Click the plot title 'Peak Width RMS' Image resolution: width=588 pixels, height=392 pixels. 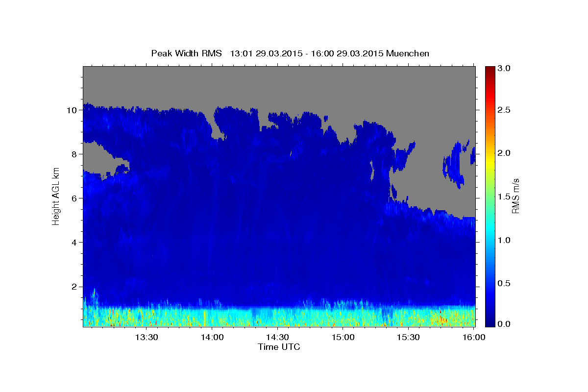point(186,53)
